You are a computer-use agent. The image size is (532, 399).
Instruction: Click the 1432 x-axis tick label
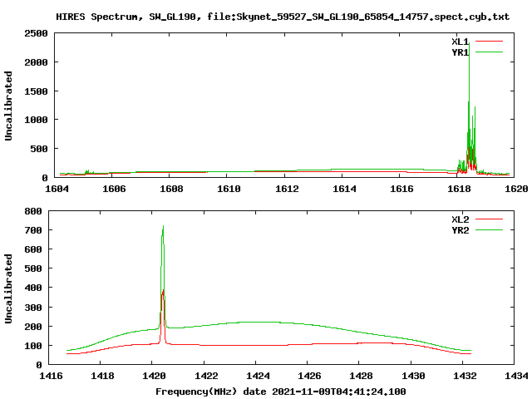tap(465, 376)
